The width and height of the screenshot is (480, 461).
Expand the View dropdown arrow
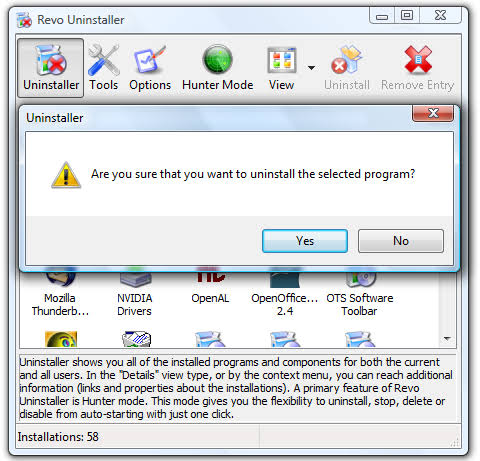tap(311, 68)
